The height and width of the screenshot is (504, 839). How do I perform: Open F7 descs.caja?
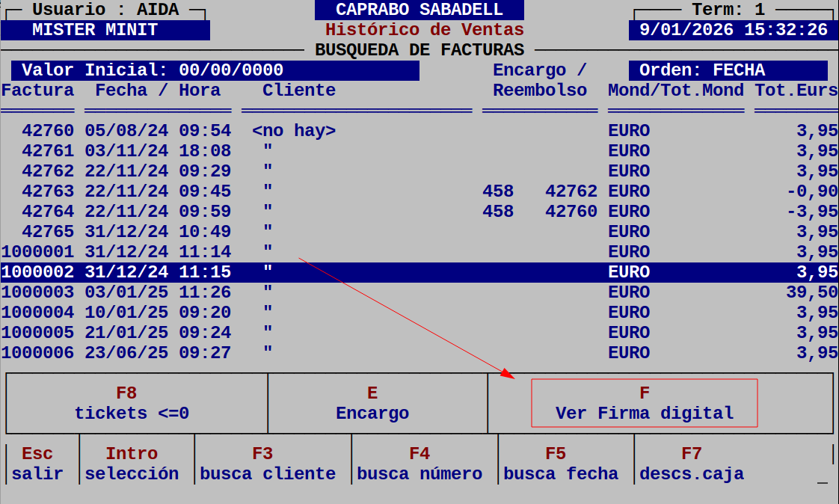692,464
